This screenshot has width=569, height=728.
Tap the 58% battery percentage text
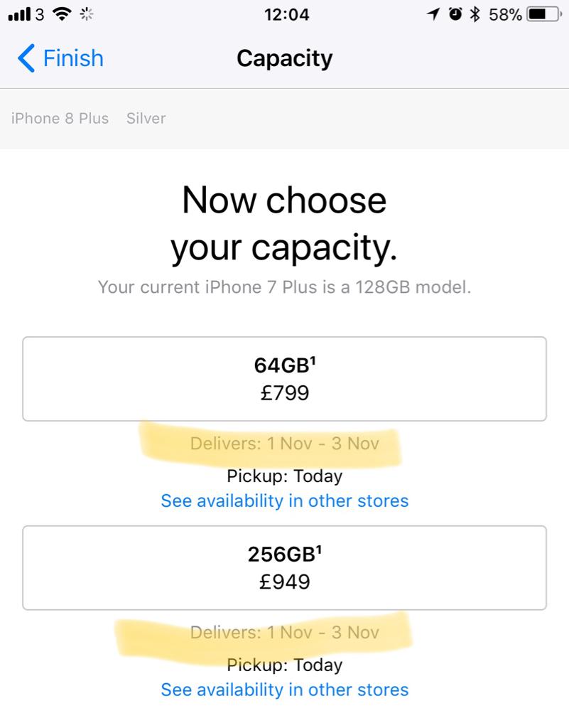click(505, 14)
